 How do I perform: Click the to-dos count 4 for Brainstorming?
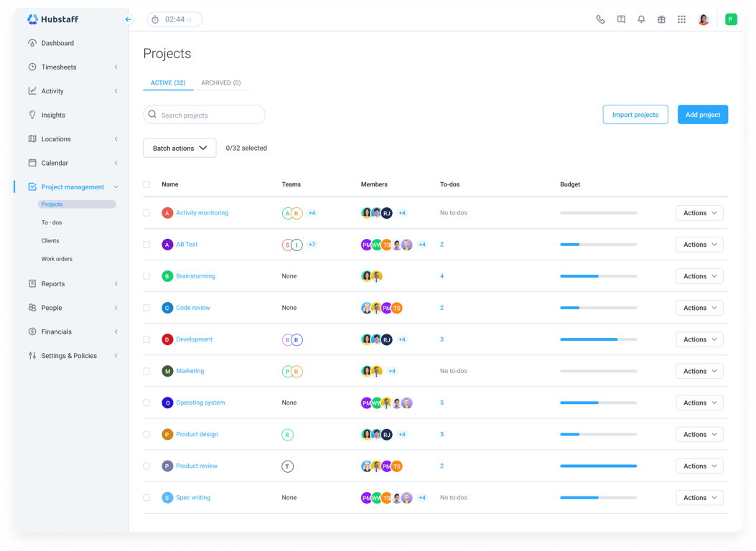[442, 276]
